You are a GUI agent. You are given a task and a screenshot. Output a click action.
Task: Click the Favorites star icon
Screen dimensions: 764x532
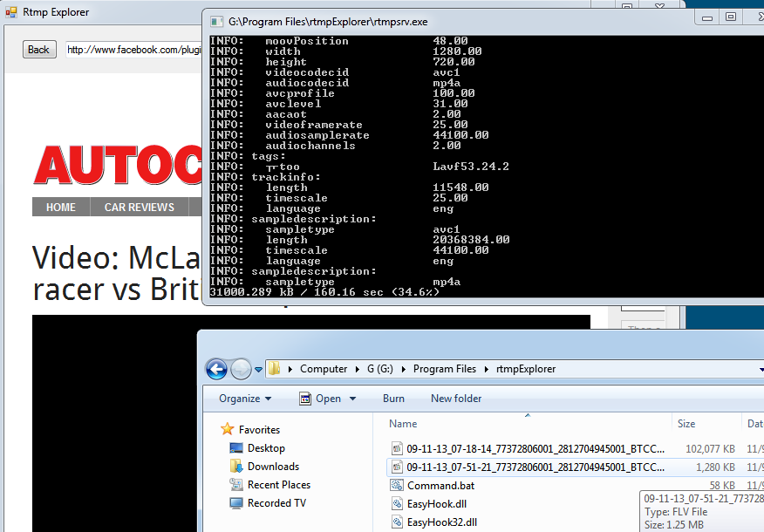point(227,429)
